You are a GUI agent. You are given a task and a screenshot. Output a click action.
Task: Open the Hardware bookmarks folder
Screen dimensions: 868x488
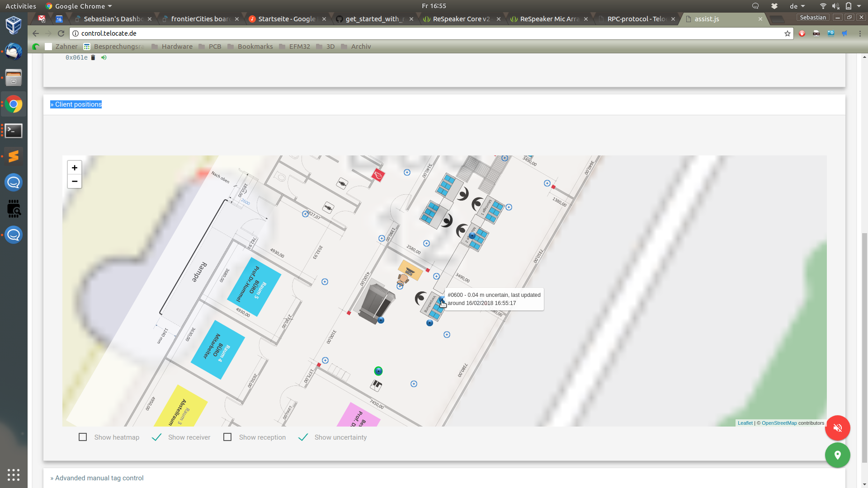coord(172,47)
